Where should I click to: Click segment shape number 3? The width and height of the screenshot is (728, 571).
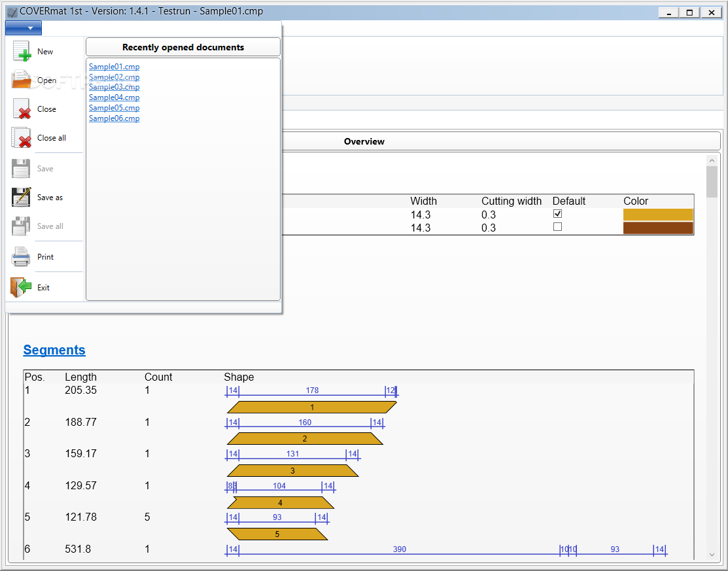pos(292,471)
